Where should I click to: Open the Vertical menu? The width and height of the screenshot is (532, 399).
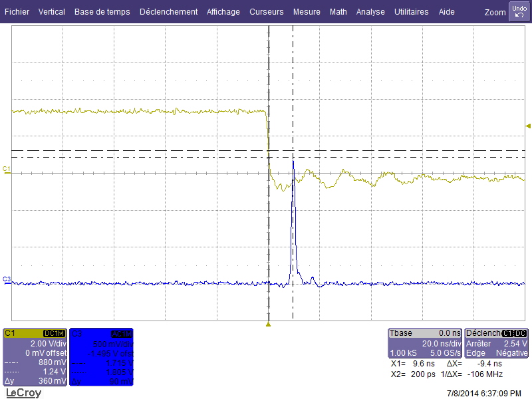(x=52, y=12)
